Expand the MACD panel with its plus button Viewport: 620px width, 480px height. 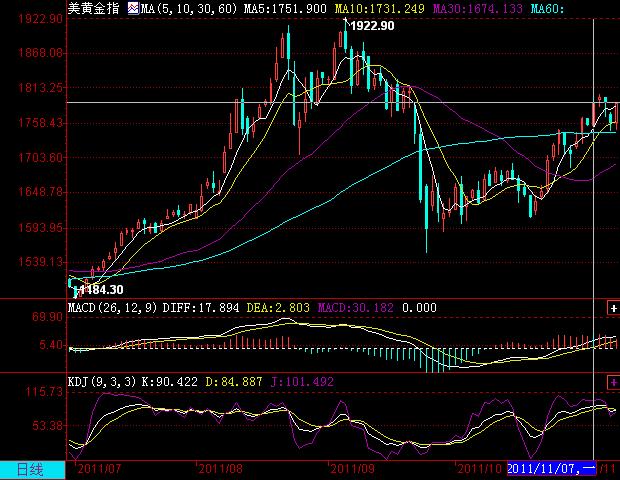tap(613, 308)
